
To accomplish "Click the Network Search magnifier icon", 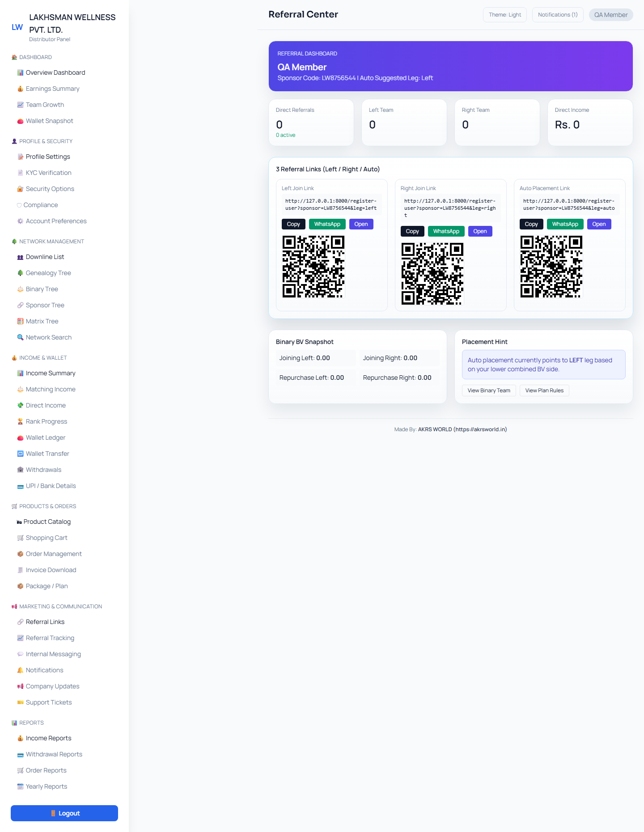I will pos(20,337).
